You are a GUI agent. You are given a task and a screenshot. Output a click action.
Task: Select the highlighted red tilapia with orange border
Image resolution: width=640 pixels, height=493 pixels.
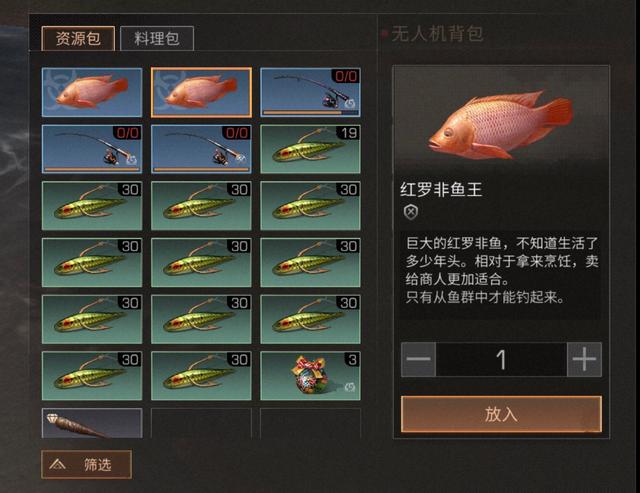pyautogui.click(x=201, y=92)
